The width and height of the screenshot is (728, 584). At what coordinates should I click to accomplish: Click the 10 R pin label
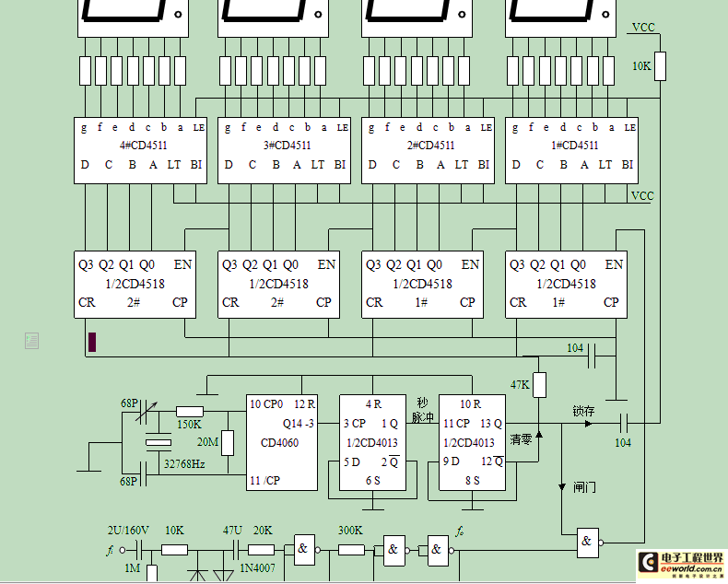(470, 404)
